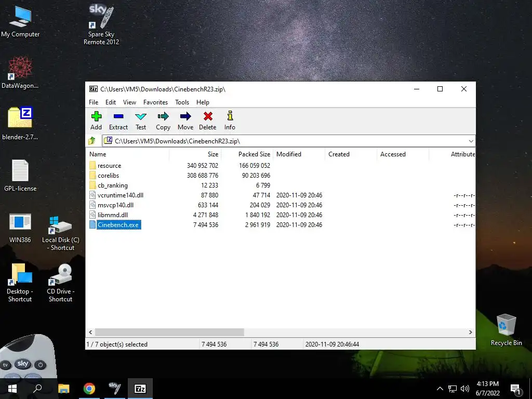Click the horizontal scrollbar thumb

point(169,332)
